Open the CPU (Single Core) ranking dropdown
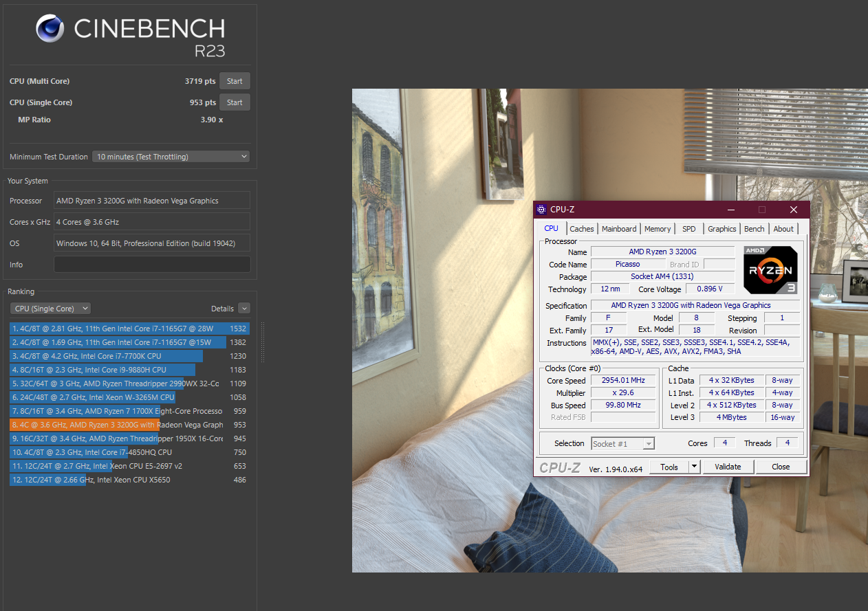This screenshot has width=868, height=611. click(x=50, y=309)
